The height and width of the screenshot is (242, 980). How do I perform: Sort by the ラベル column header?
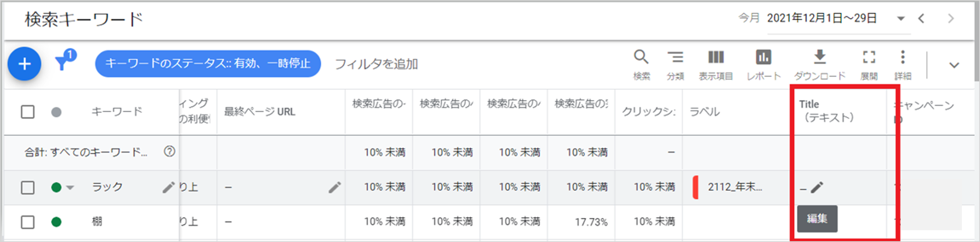click(x=705, y=112)
